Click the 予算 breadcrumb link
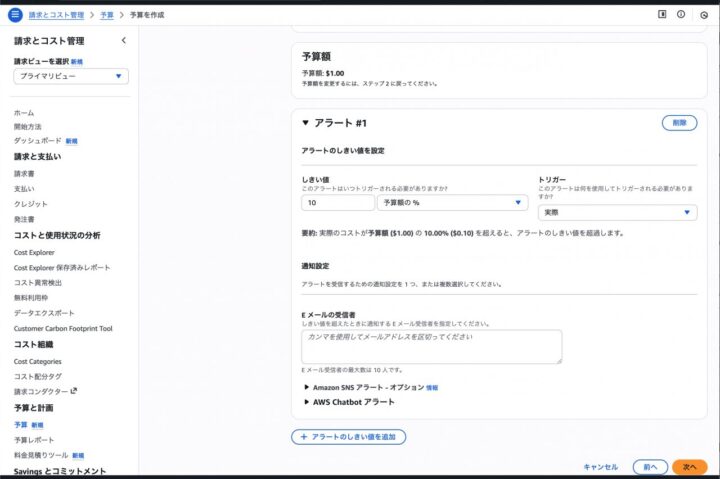 [106, 15]
